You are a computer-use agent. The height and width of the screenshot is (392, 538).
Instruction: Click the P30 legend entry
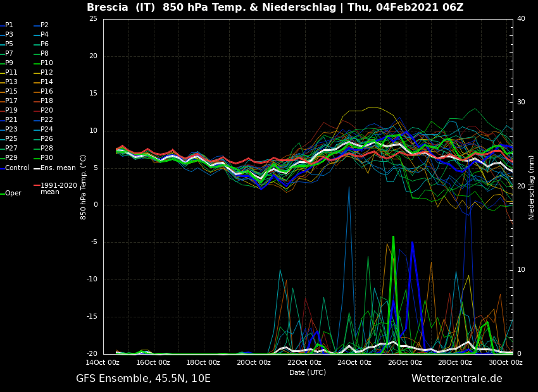(x=47, y=158)
